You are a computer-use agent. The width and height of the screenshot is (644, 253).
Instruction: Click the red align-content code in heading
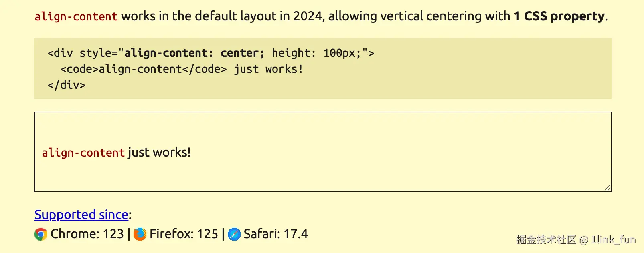(76, 17)
